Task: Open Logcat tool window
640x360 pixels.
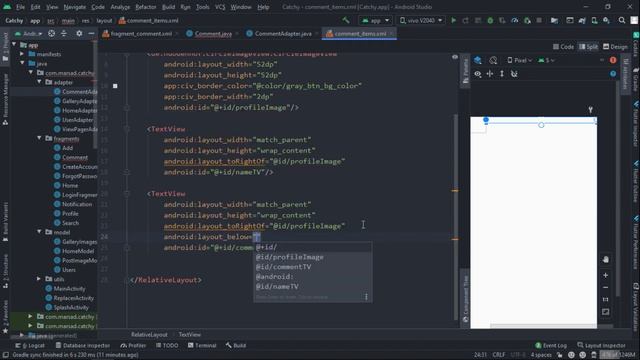Action: 30,345
